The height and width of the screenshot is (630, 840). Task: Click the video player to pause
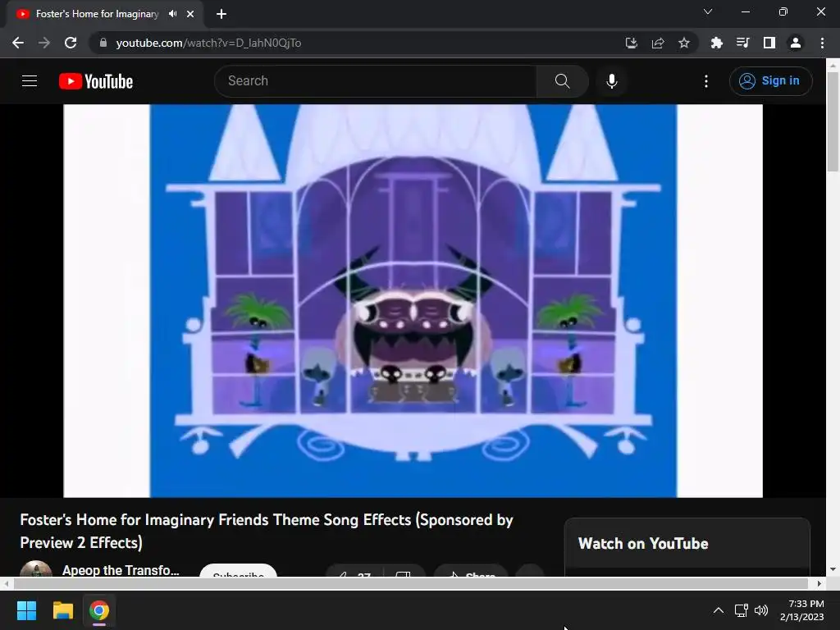pyautogui.click(x=413, y=300)
